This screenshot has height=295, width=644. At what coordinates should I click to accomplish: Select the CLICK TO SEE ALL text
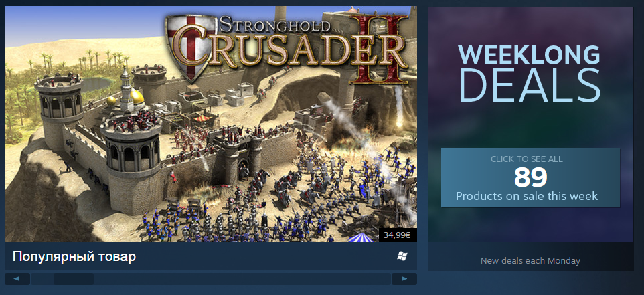527,159
